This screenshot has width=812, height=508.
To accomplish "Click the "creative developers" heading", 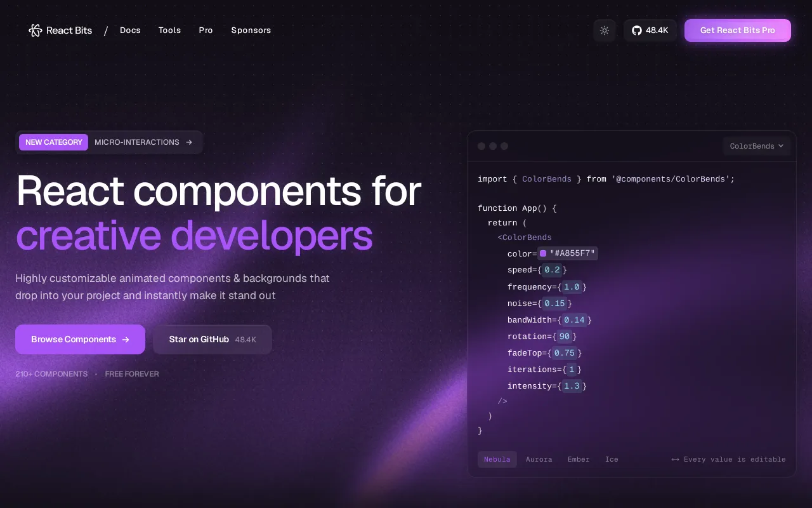I will coord(194,236).
